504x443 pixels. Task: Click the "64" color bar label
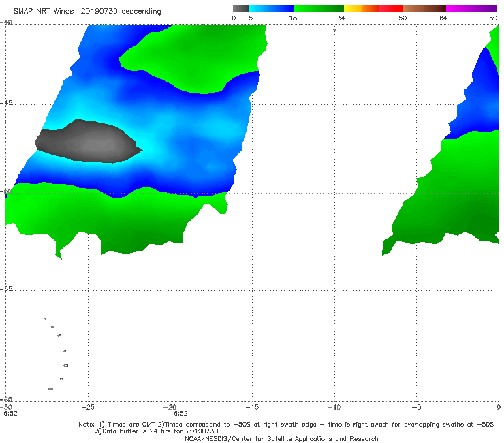(x=443, y=18)
